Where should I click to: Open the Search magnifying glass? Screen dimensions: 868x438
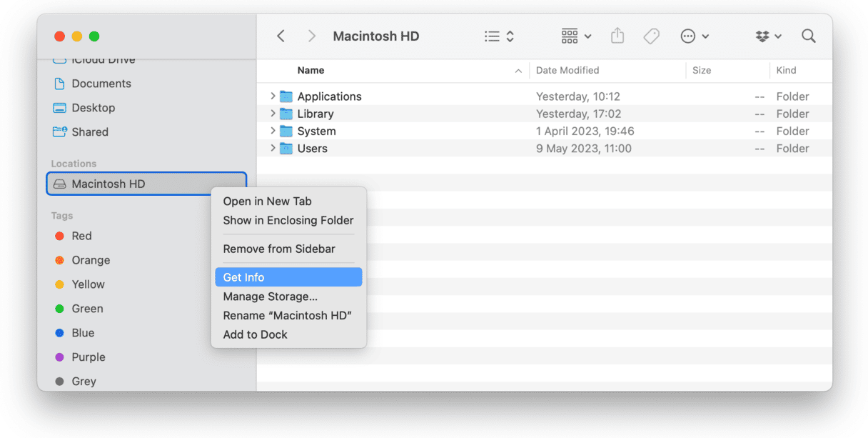click(x=808, y=36)
